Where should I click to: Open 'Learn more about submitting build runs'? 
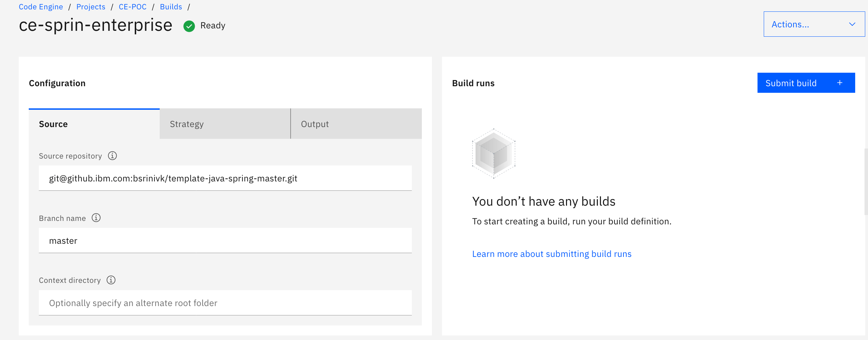(x=551, y=253)
